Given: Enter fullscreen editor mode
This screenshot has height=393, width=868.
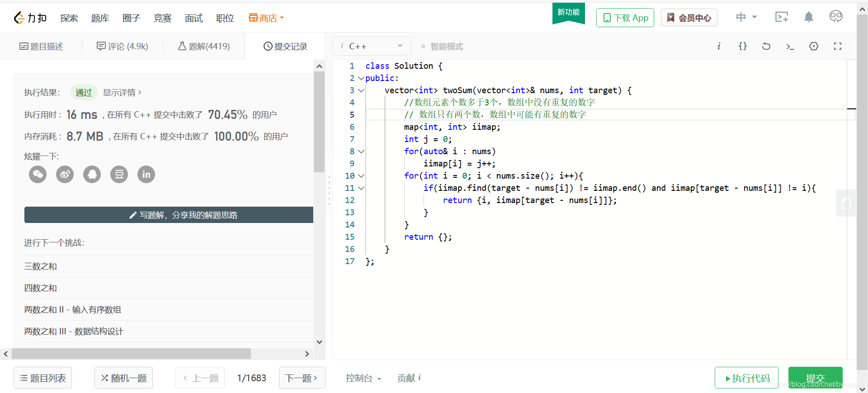Looking at the screenshot, I should pyautogui.click(x=838, y=46).
